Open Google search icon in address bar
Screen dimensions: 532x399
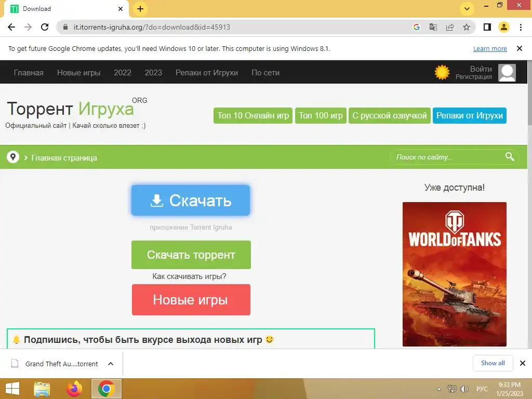(x=416, y=27)
